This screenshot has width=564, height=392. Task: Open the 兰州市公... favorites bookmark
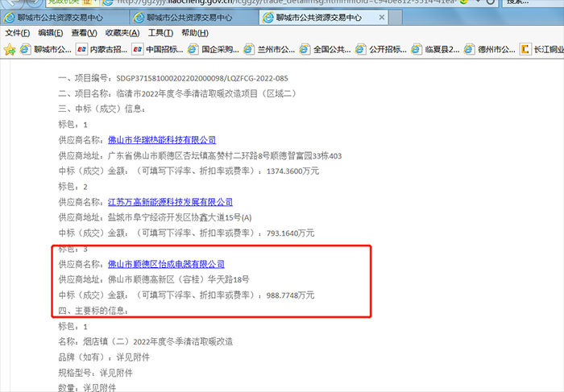269,49
